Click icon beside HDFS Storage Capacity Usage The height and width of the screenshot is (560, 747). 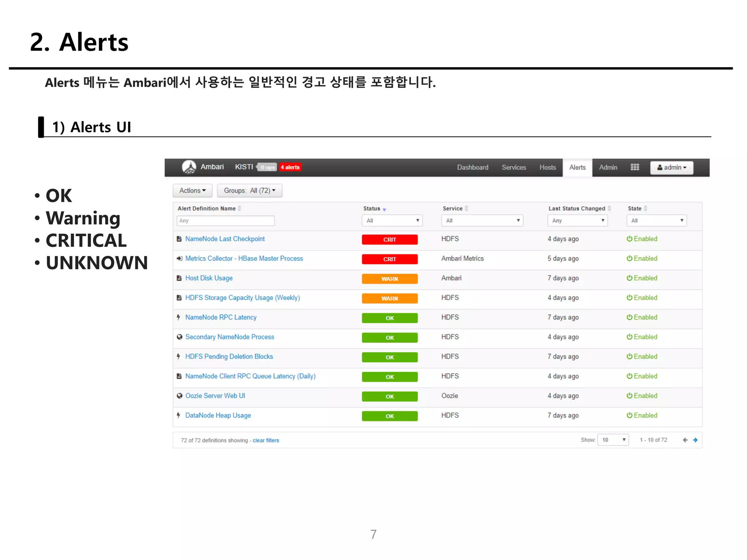(179, 298)
